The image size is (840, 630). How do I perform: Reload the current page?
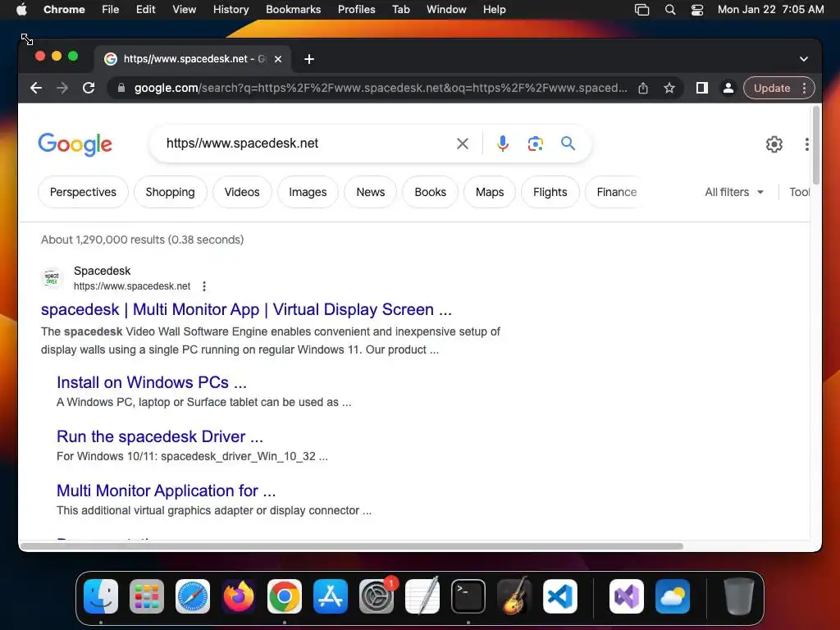click(89, 88)
